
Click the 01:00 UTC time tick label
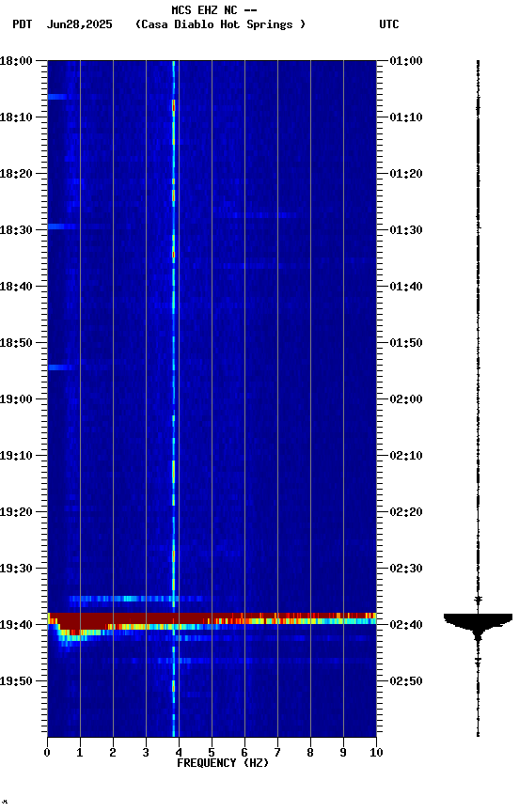[406, 61]
